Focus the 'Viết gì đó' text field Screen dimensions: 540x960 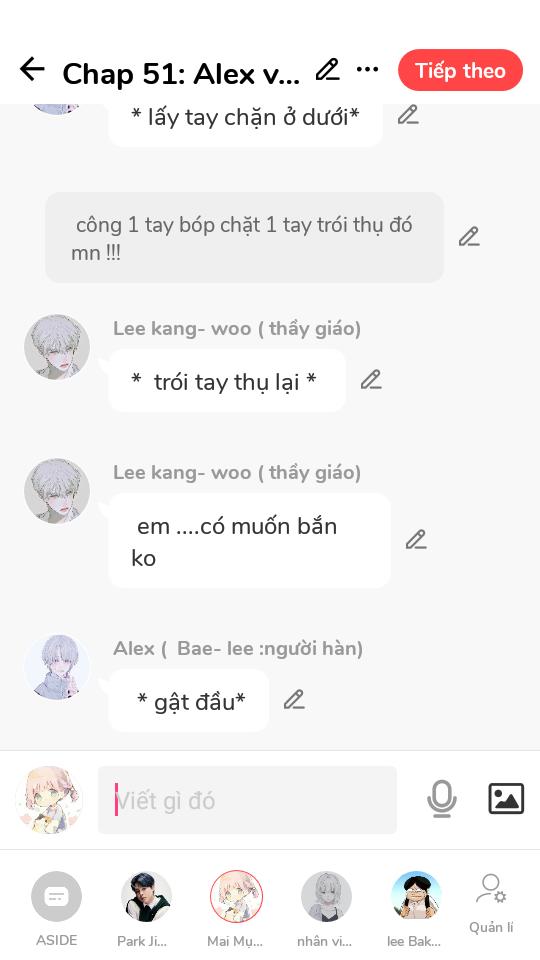tap(247, 800)
